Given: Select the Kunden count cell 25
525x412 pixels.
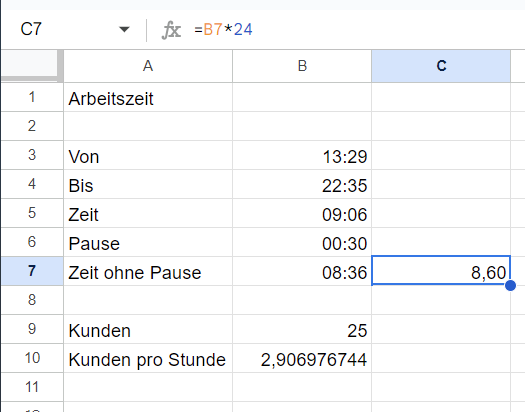Looking at the screenshot, I should [x=302, y=329].
